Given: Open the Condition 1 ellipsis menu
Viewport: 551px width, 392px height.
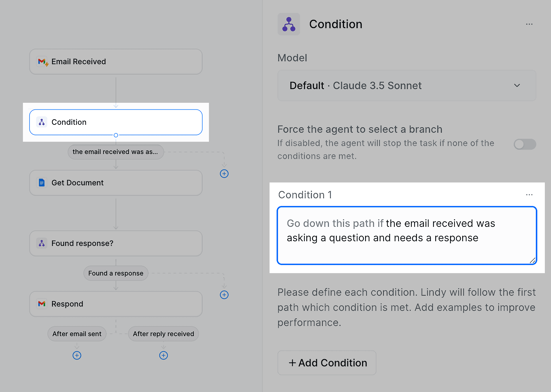Looking at the screenshot, I should [x=529, y=195].
